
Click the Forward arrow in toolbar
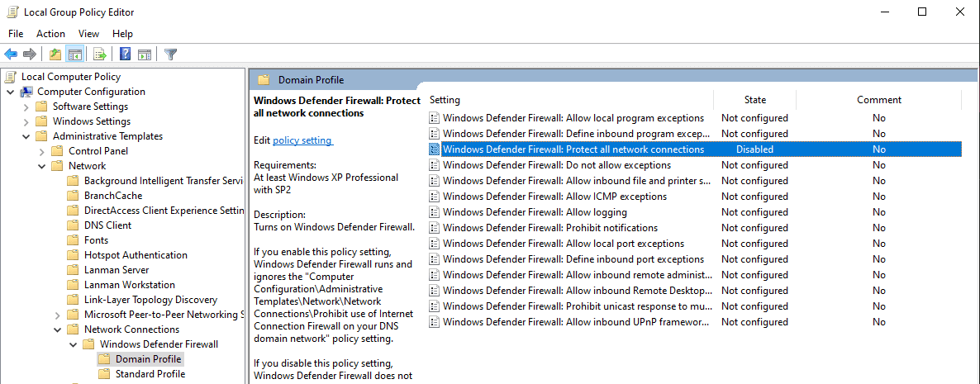tap(30, 55)
